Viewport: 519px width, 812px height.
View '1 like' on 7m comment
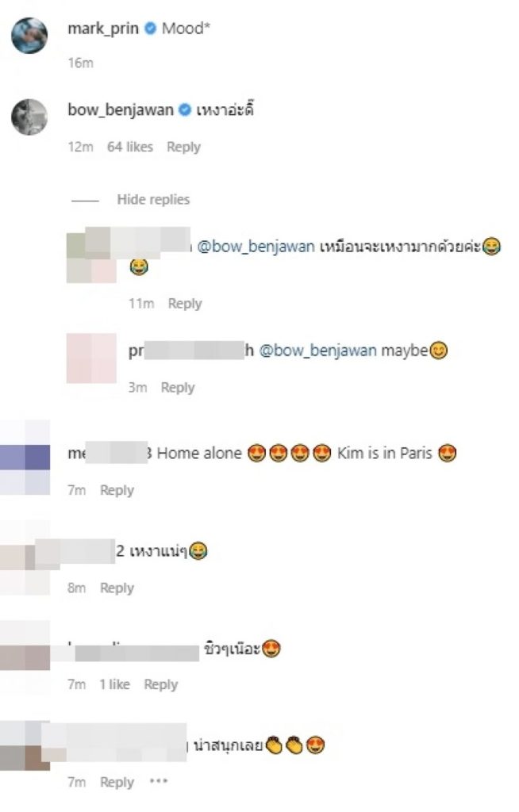coord(114,684)
